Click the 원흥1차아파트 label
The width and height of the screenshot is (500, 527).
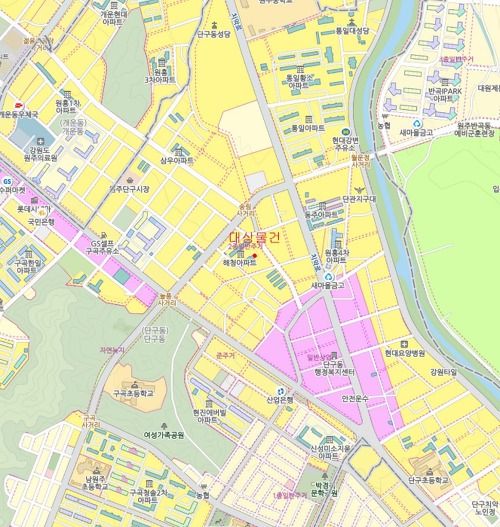click(68, 107)
